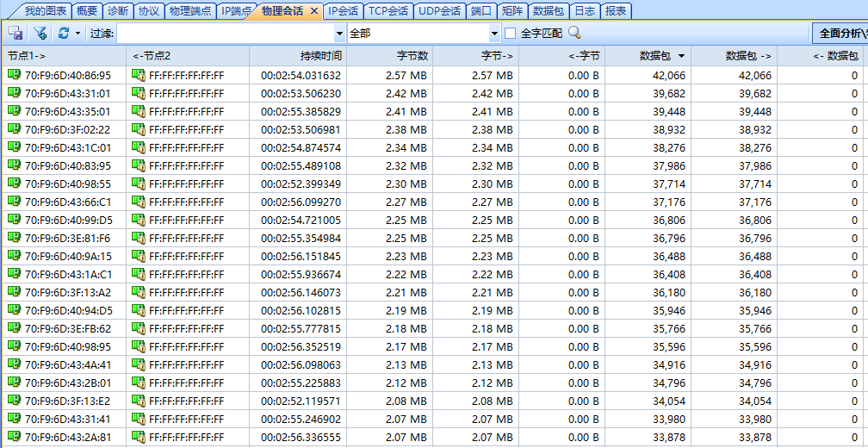Click node icon for 70:F9:6D:40:94:D5
The image size is (868, 448).
[x=14, y=310]
